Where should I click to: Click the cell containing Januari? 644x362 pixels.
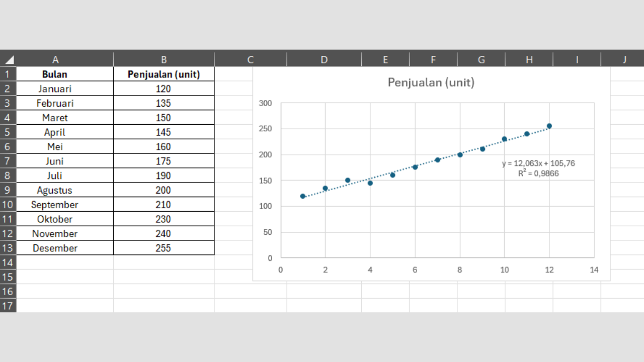point(55,88)
